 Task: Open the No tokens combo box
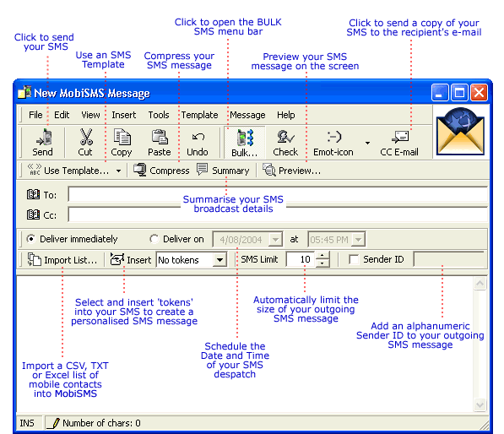(x=220, y=259)
